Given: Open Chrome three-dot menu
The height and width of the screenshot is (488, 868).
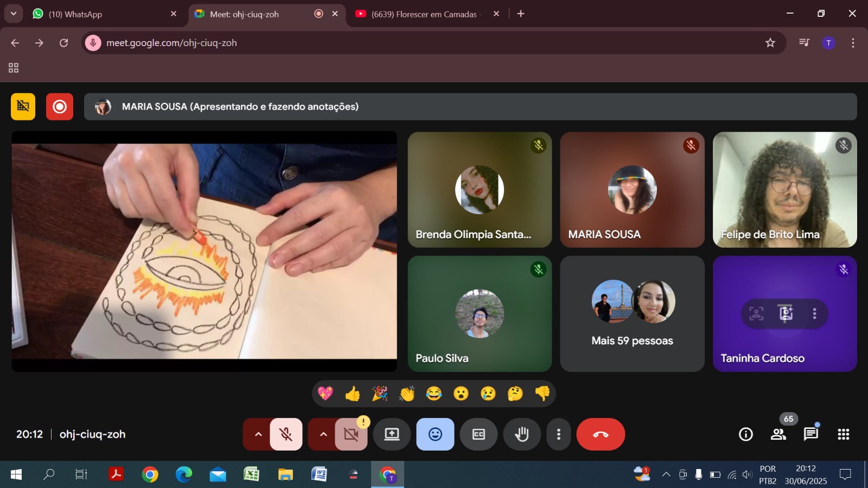Looking at the screenshot, I should tap(853, 43).
